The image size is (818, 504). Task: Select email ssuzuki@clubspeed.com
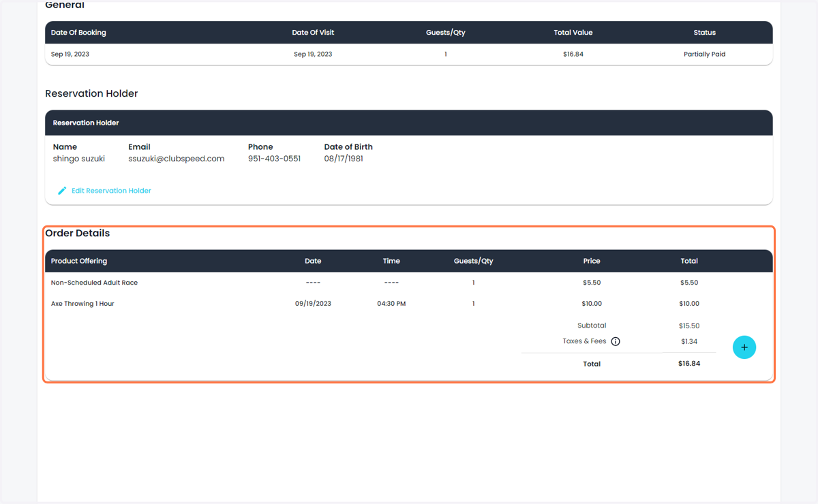coord(177,159)
